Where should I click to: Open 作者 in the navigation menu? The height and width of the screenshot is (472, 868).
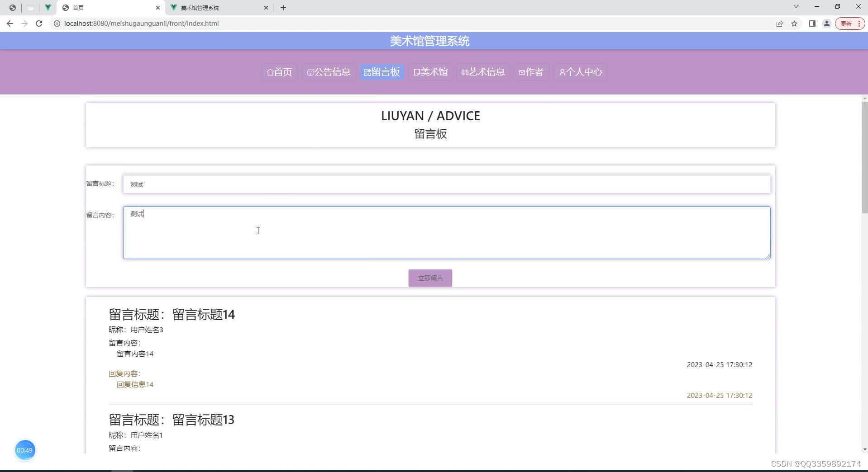(531, 72)
